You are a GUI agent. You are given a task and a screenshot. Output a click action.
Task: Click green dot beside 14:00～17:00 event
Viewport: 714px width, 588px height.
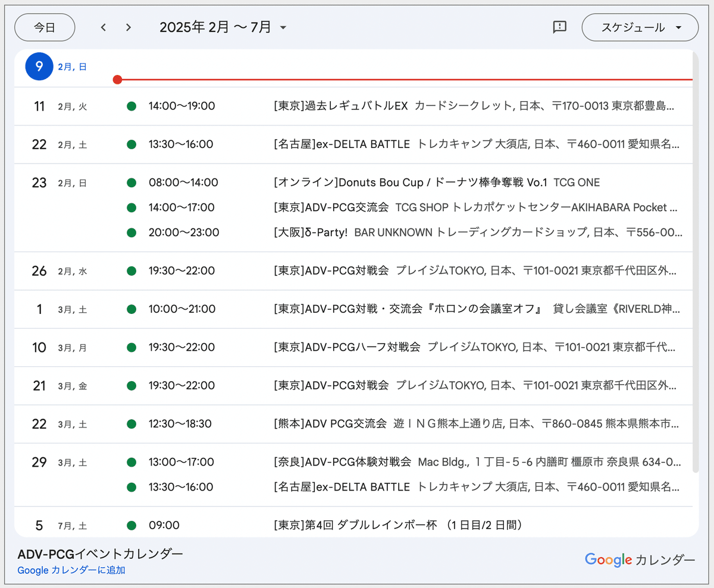(131, 207)
